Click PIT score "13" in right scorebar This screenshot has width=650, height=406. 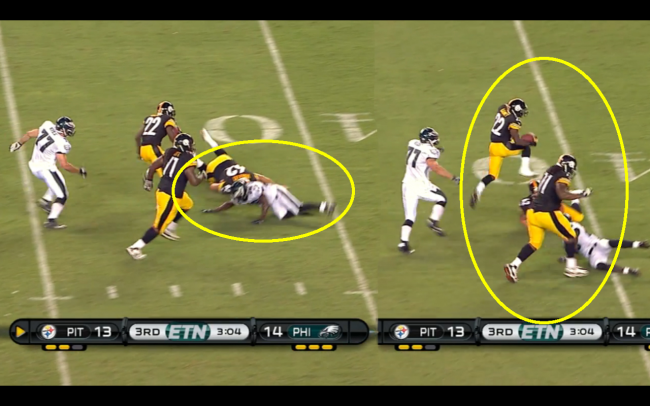(x=455, y=332)
